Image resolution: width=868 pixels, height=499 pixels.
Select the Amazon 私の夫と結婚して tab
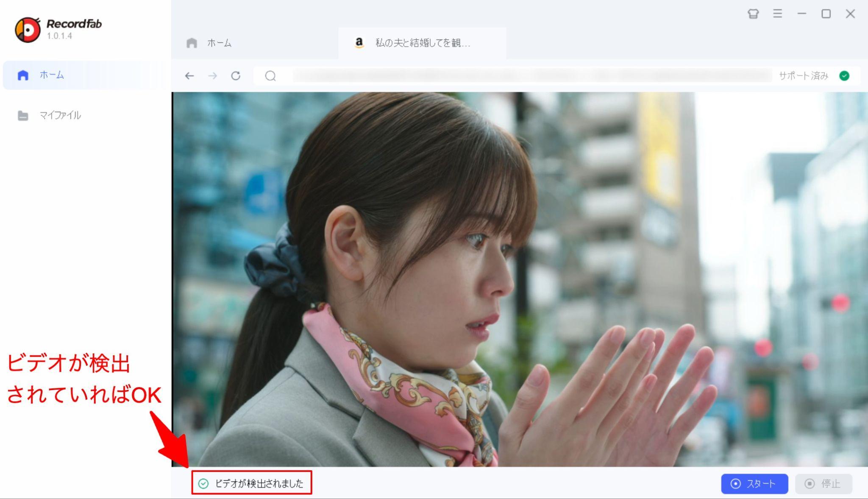pyautogui.click(x=422, y=43)
